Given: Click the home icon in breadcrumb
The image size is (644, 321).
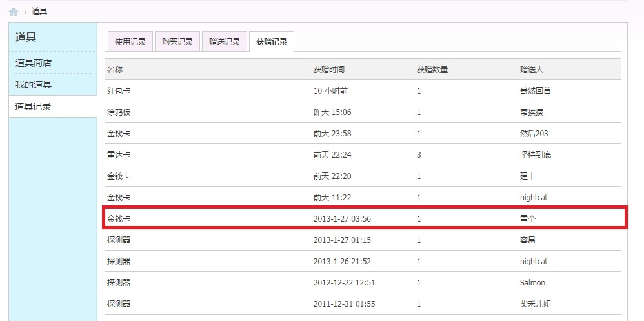Looking at the screenshot, I should [x=14, y=12].
